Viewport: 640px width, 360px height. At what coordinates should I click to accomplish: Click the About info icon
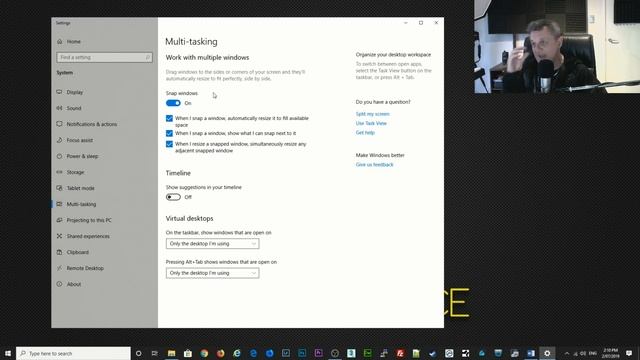tap(60, 284)
